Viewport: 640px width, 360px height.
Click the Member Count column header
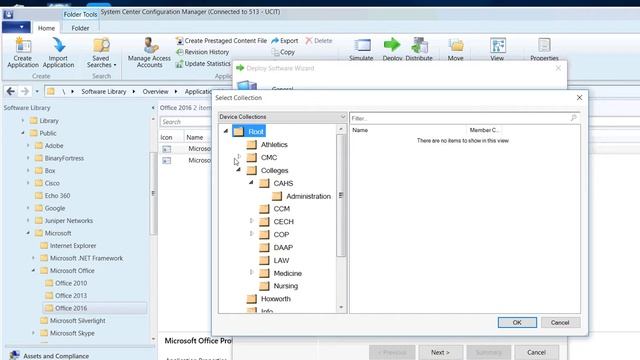point(484,130)
